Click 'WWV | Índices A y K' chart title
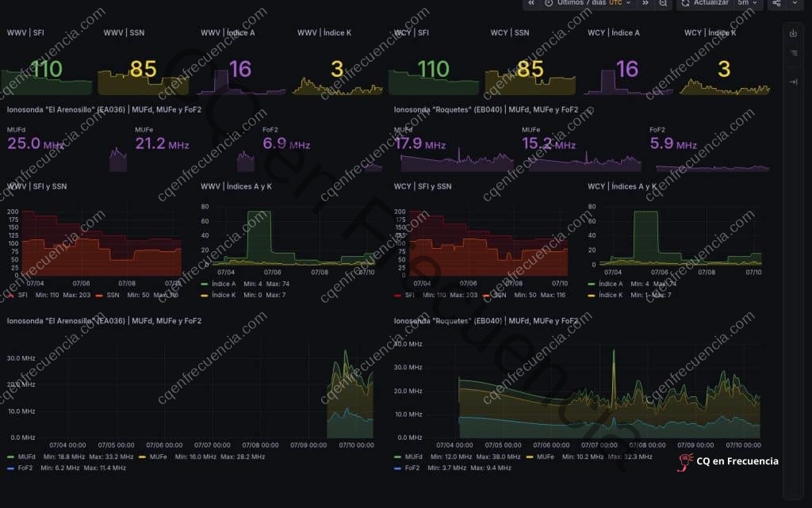Viewport: 812px width, 508px height. 236,186
